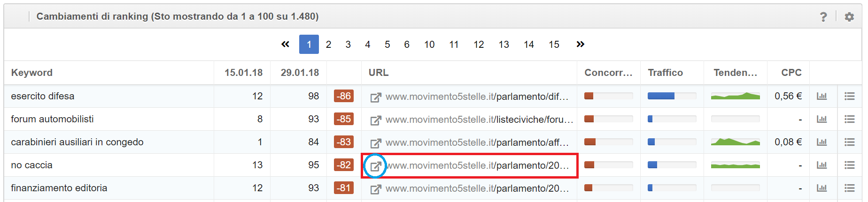Screen dimensions: 868x202
Task: Open forum automobilisti listeciviche URL
Action: click(479, 120)
